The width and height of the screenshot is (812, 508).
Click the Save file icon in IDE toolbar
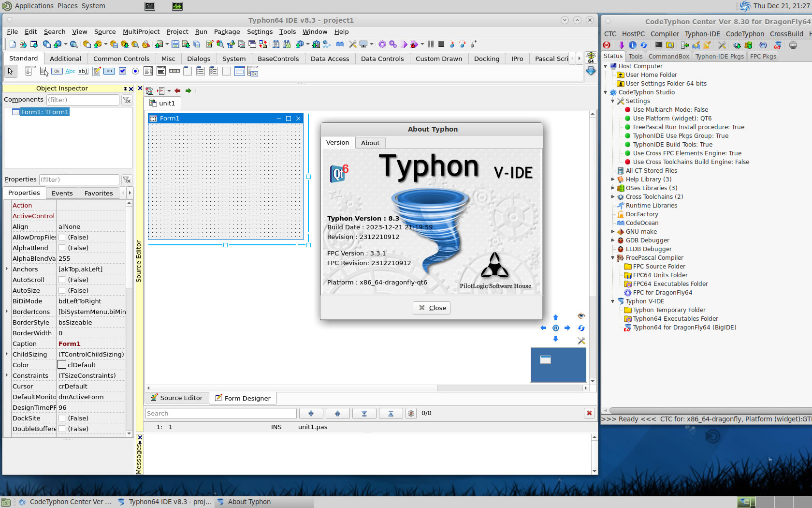coord(175,44)
